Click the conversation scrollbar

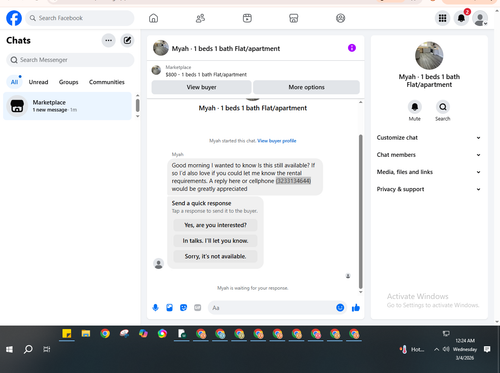360,211
